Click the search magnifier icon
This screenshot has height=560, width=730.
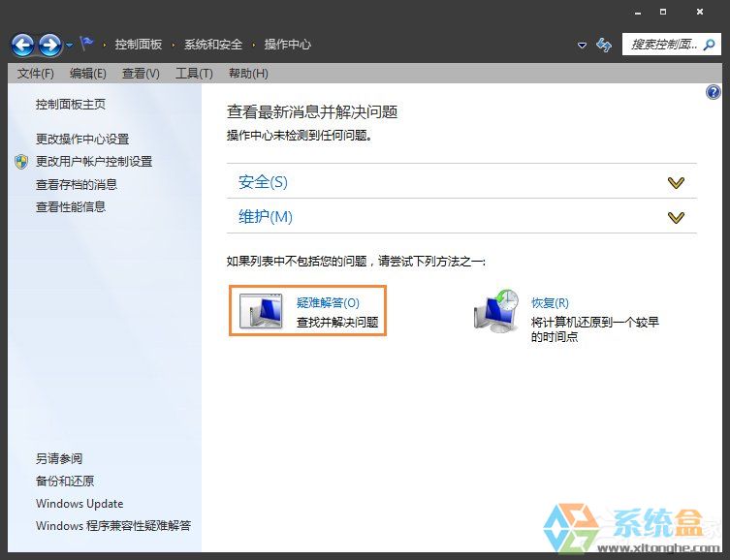tap(709, 45)
